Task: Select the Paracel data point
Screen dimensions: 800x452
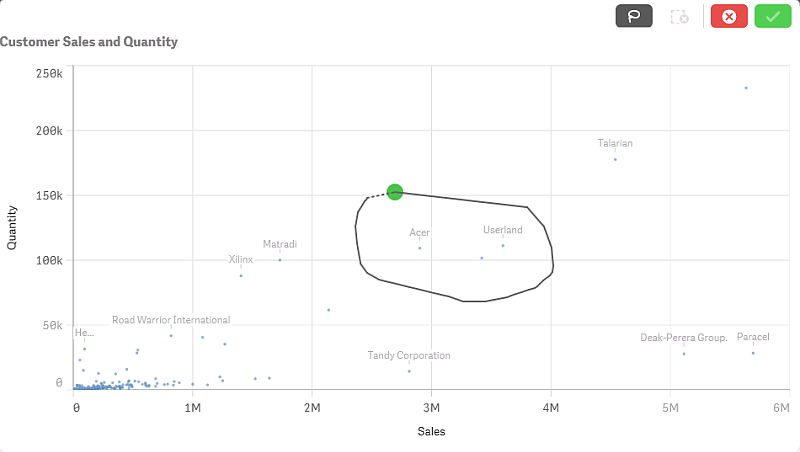Action: [x=753, y=353]
